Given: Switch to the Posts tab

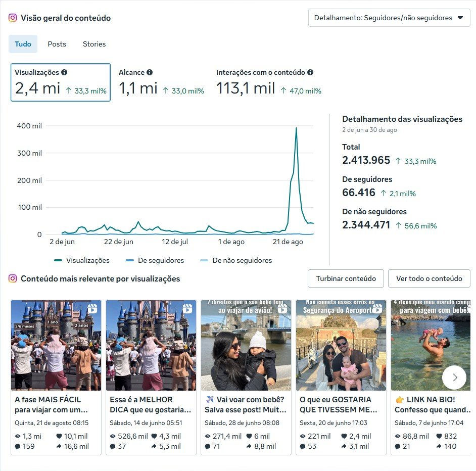Looking at the screenshot, I should [57, 44].
